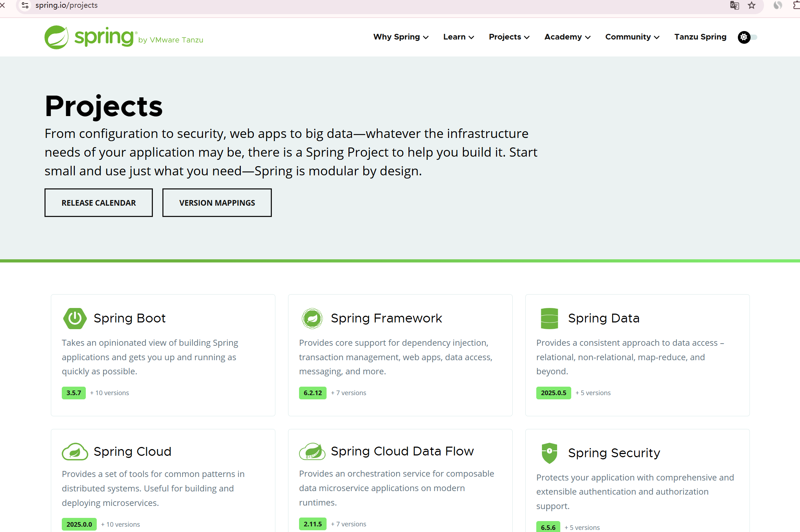
Task: Open the Projects navigation menu
Action: coord(509,37)
